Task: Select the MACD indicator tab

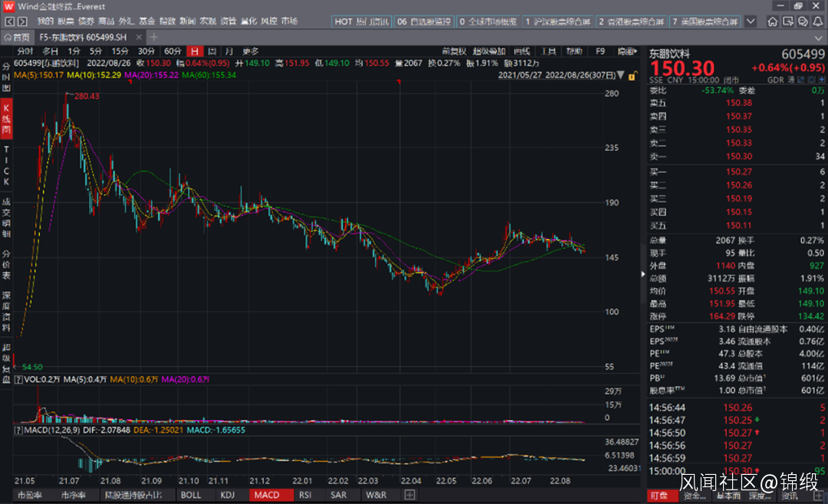Action: (271, 495)
